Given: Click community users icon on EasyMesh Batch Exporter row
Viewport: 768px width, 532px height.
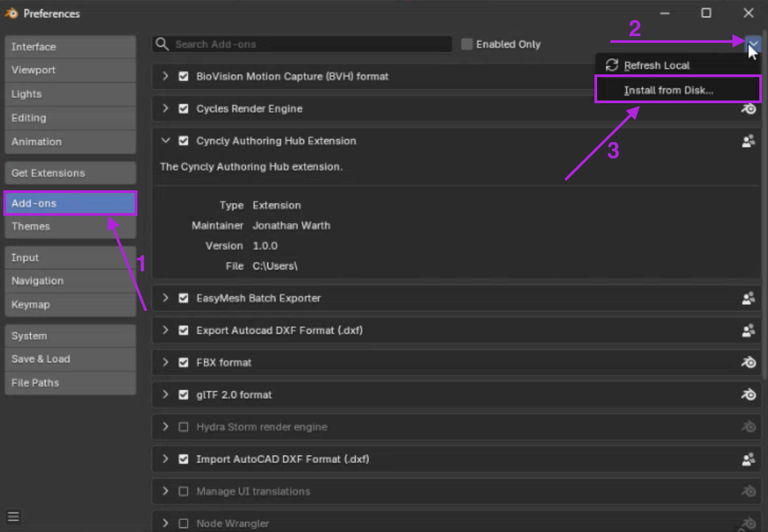Looking at the screenshot, I should (x=749, y=298).
